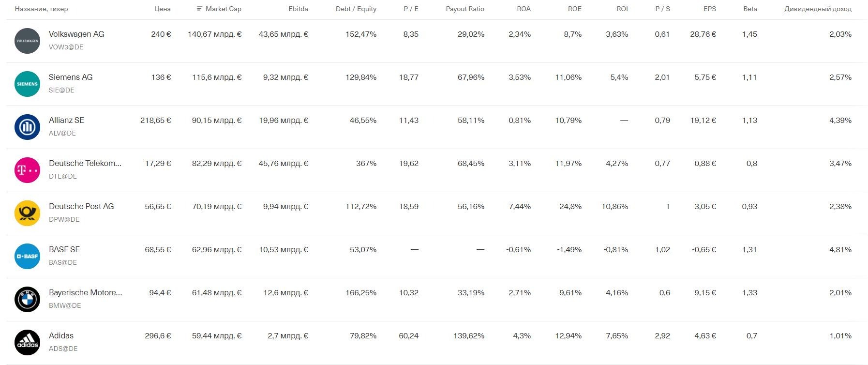Click the Deutsche Post yellow horn logo
The image size is (868, 365).
(27, 213)
